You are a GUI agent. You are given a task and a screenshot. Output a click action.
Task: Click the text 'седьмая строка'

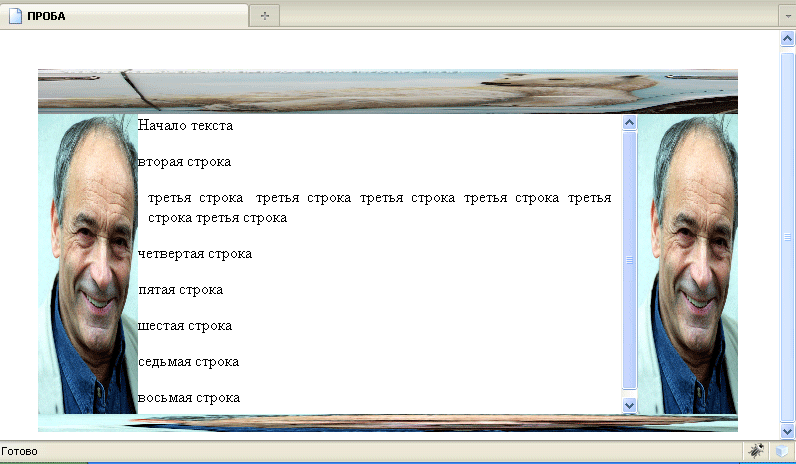click(188, 362)
